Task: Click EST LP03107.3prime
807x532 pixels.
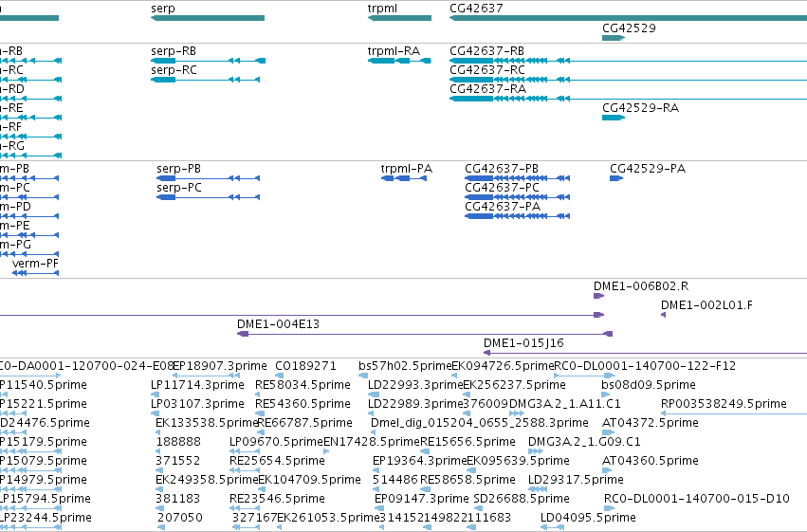Action: pyautogui.click(x=154, y=413)
